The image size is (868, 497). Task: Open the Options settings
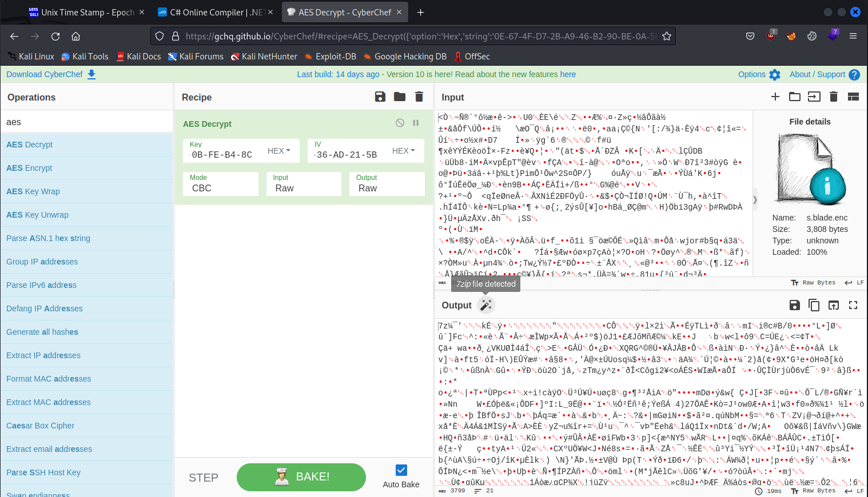click(759, 74)
